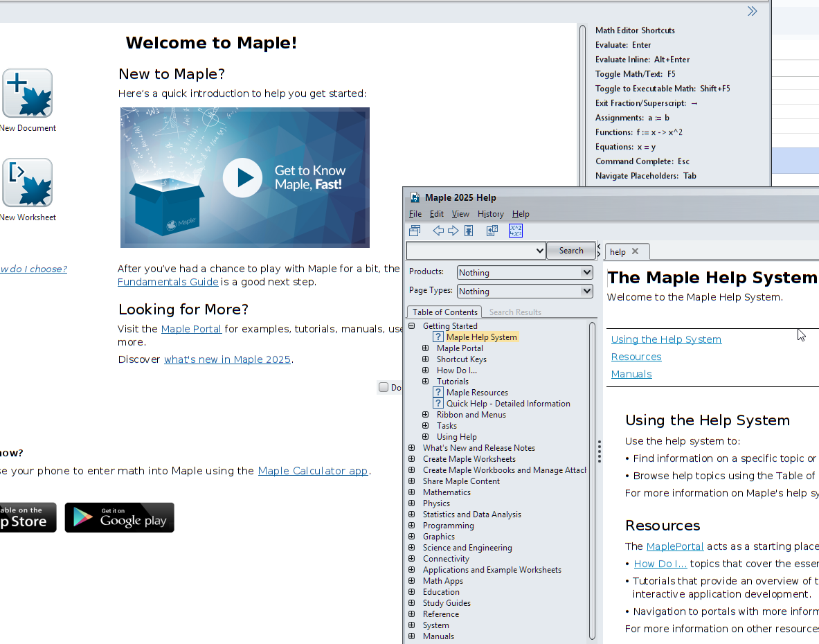819x644 pixels.
Task: Click the 'do I choose?' link
Action: (33, 269)
